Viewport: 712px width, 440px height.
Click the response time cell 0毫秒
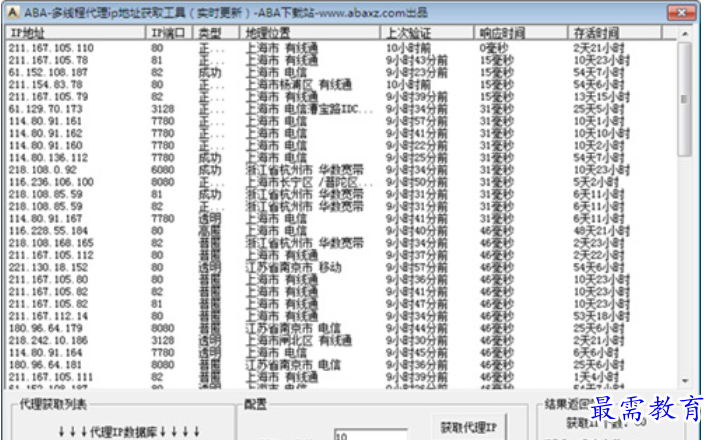[494, 48]
